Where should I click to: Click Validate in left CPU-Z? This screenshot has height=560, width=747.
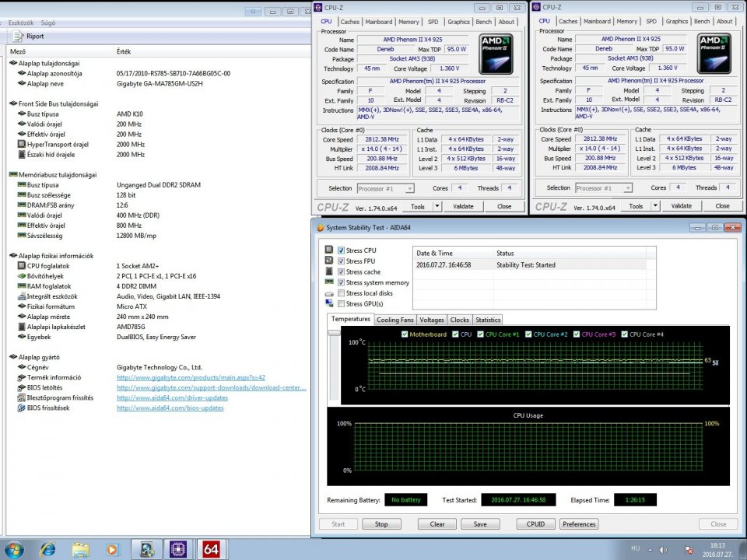pos(463,206)
